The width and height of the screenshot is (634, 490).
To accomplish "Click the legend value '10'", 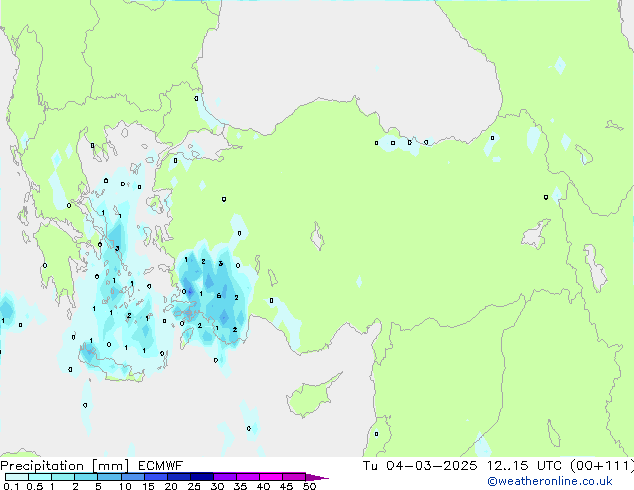I will [x=125, y=486].
